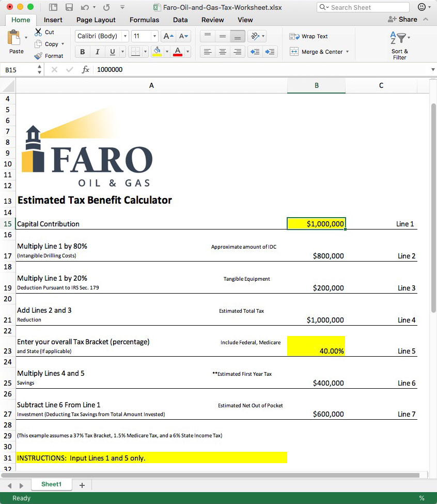Expand the formula bar
Viewport: 437px width, 504px height.
click(433, 69)
